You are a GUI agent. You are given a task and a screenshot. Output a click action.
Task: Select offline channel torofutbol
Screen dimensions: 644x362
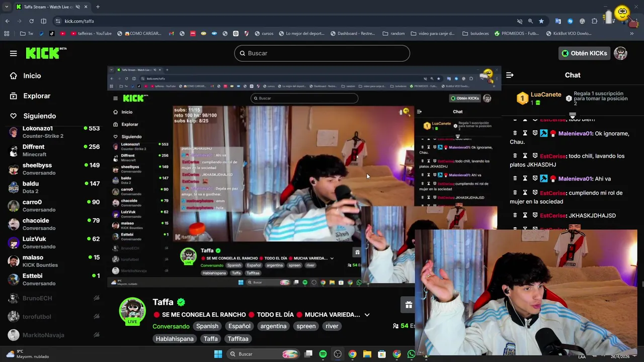pos(54,316)
